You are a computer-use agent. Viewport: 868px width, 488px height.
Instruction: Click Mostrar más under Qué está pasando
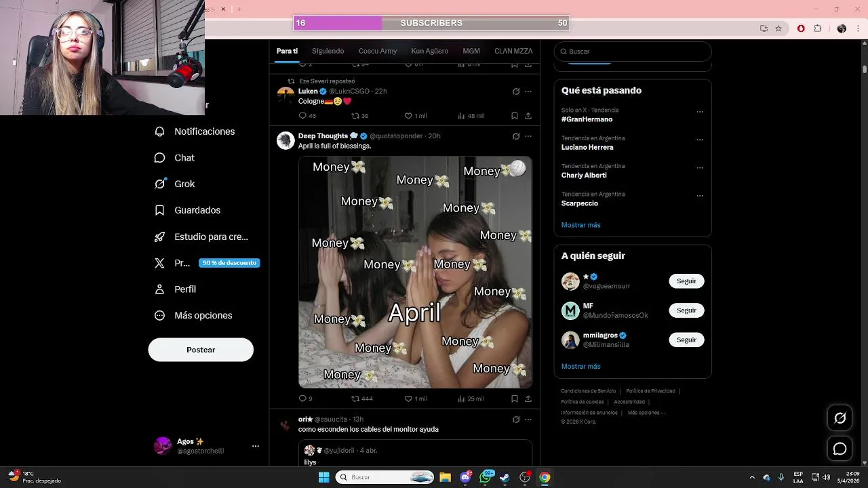click(x=580, y=225)
